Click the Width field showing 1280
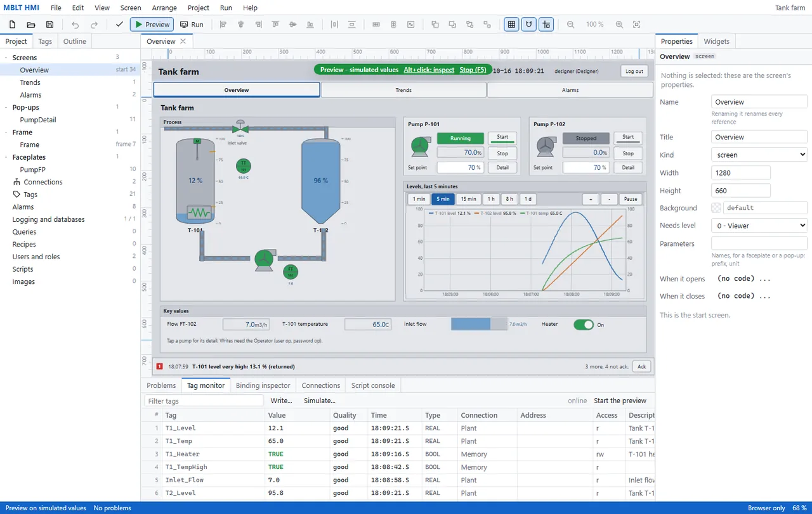The height and width of the screenshot is (514, 812). 741,172
